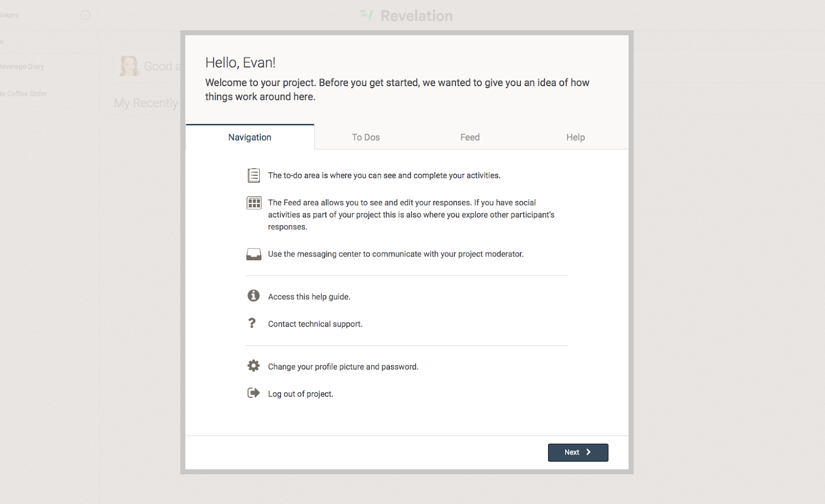Viewport: 825px width, 504px height.
Task: Click the messaging center inbox icon
Action: (254, 254)
